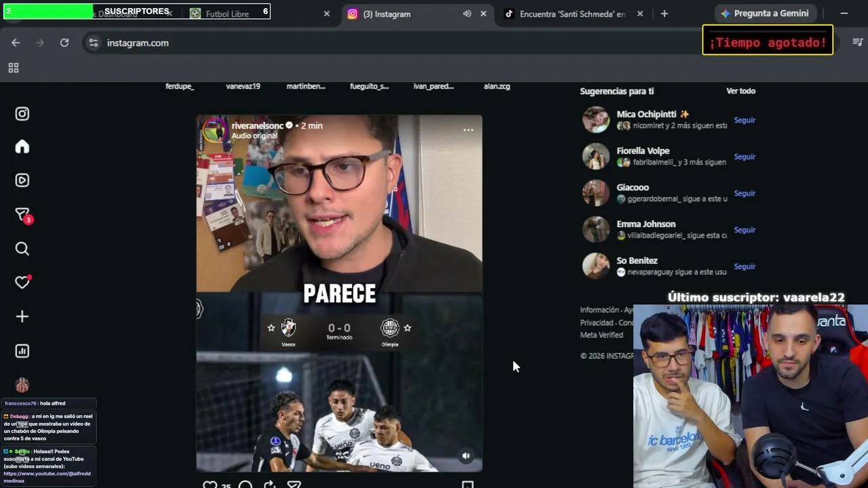Open the Fiorella Volpe name link

(x=643, y=151)
